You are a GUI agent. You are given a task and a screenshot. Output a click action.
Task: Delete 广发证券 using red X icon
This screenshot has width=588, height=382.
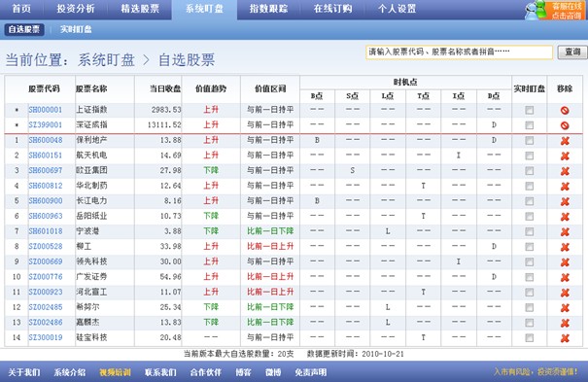pyautogui.click(x=565, y=277)
